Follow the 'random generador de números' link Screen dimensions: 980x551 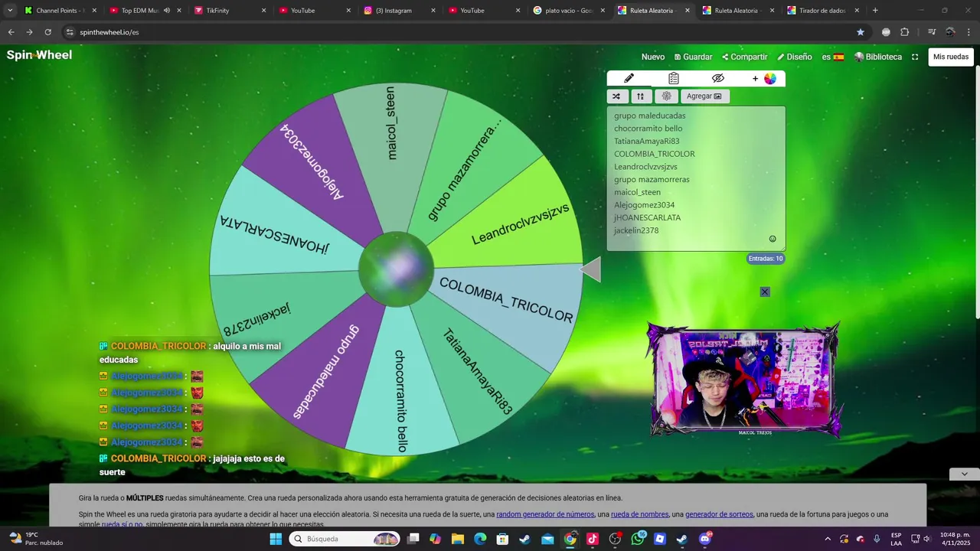click(x=545, y=514)
